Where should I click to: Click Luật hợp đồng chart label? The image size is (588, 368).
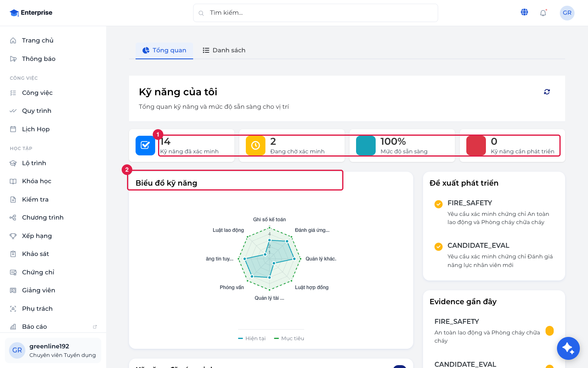(312, 287)
